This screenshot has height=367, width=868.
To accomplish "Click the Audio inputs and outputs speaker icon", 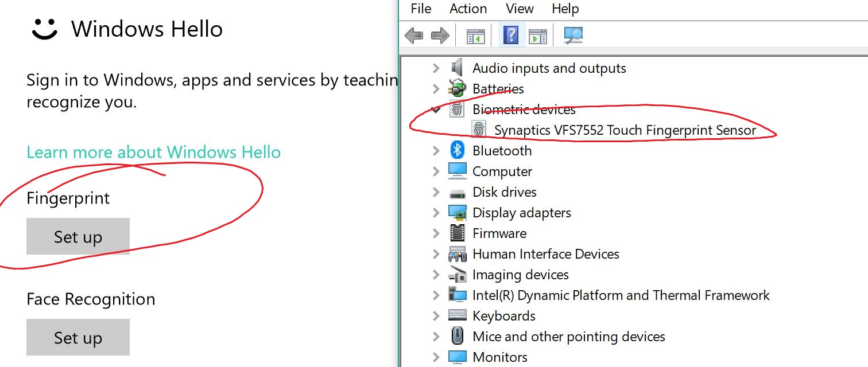I will pos(458,68).
